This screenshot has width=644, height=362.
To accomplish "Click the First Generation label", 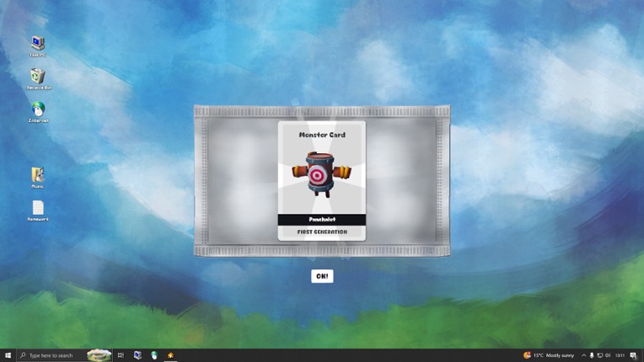I will point(322,232).
